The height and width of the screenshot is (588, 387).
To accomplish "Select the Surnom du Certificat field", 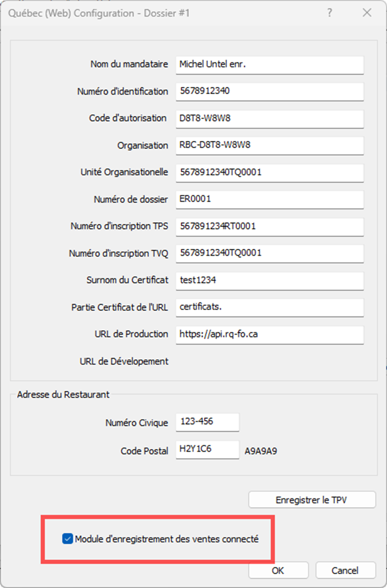I will pos(270,281).
